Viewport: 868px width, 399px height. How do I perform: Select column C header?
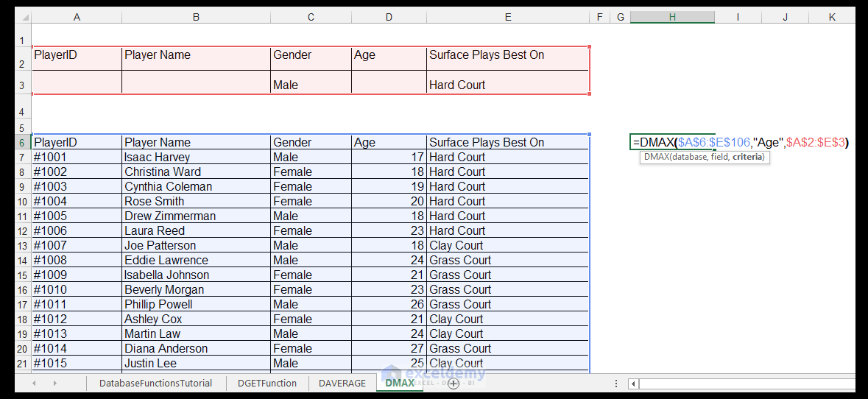[311, 17]
